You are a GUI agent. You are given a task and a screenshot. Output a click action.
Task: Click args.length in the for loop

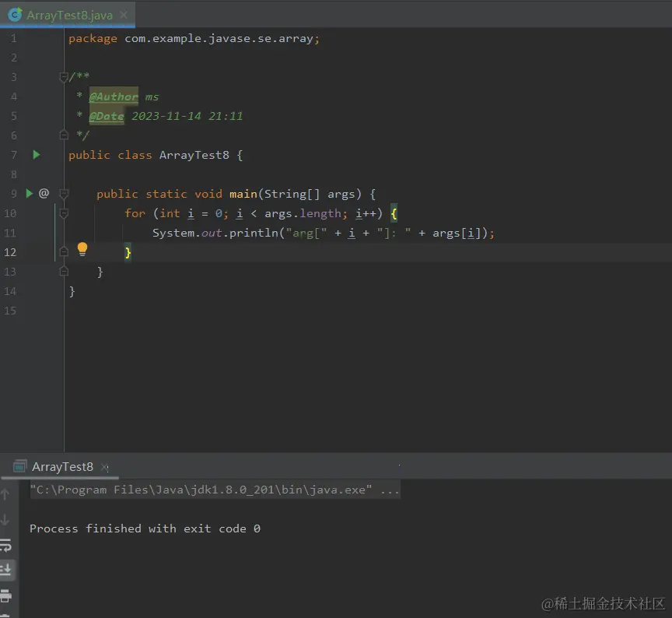tap(303, 213)
